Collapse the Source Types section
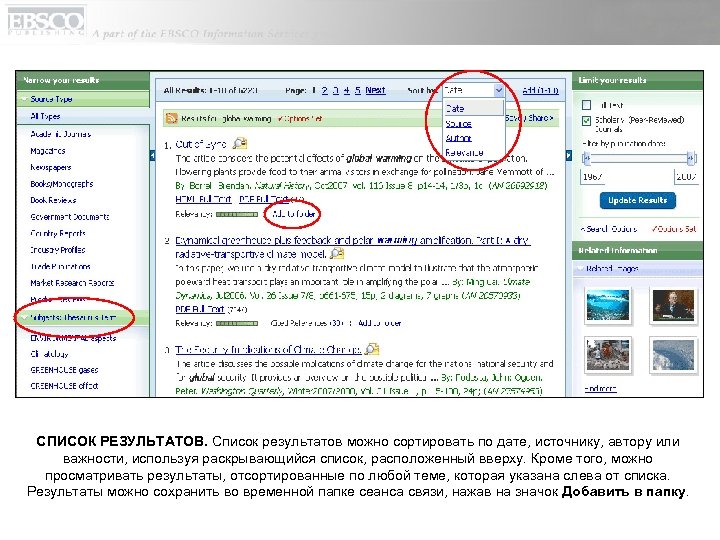 pos(25,99)
